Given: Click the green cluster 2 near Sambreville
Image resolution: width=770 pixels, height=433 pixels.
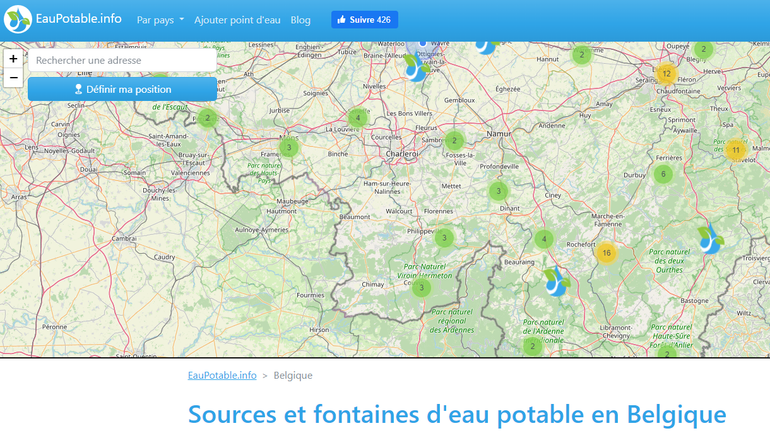Looking at the screenshot, I should pos(454,141).
